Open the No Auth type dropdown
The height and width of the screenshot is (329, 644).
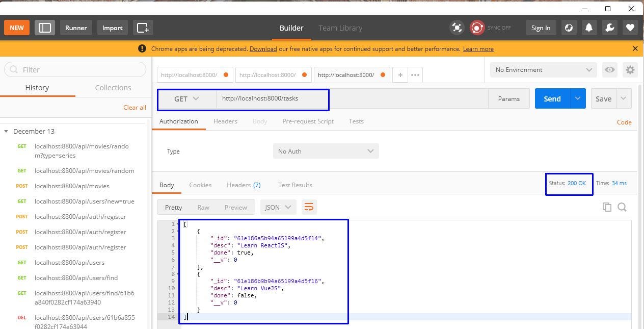click(326, 151)
